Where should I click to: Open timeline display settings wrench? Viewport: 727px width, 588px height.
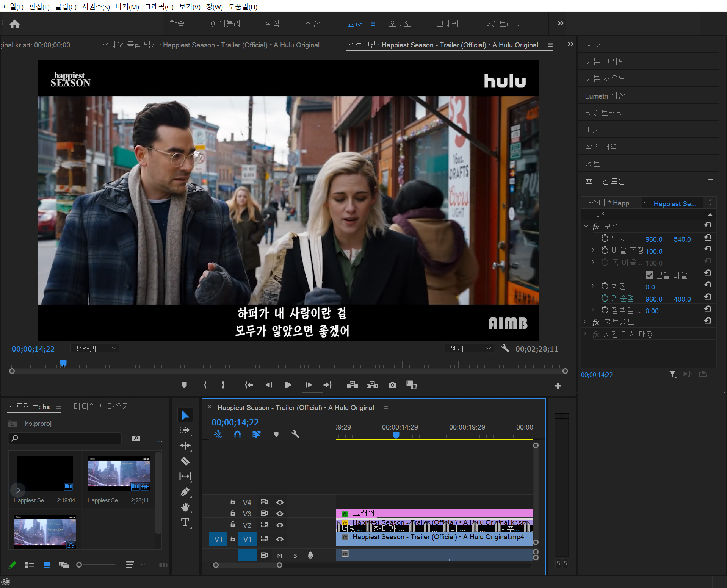[295, 434]
